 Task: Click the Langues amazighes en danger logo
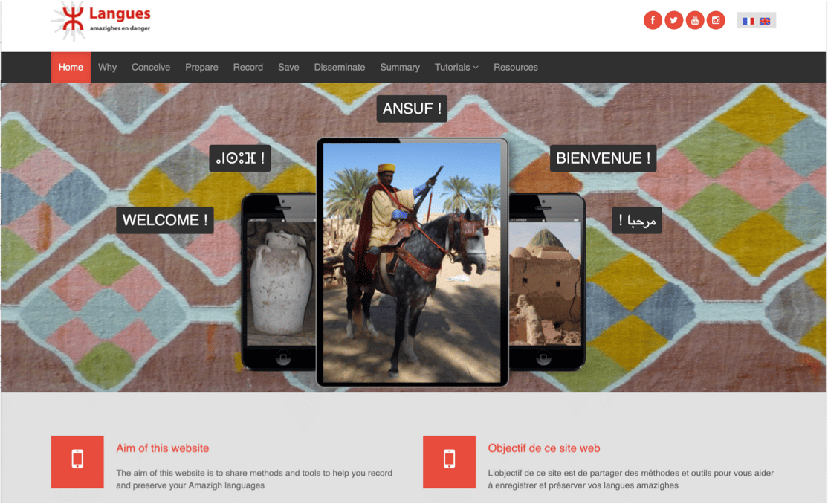point(101,22)
